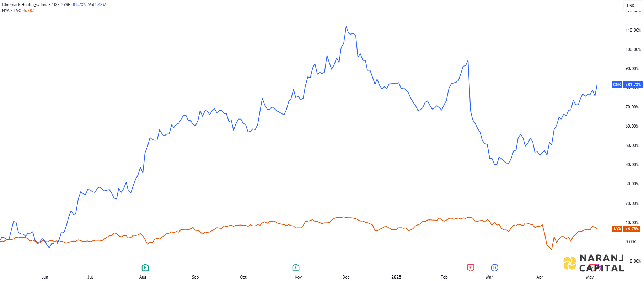Click the orange 6.78% value in the legend

29,11
